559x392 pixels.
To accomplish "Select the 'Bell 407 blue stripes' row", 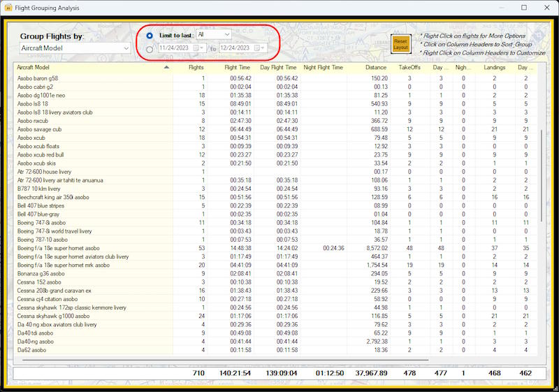I will pos(275,205).
